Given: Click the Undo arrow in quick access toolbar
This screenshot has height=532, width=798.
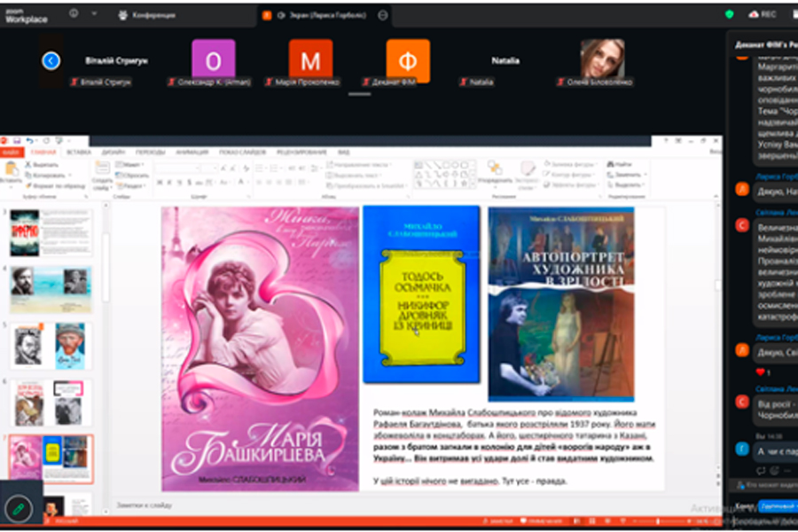Looking at the screenshot, I should coord(30,140).
